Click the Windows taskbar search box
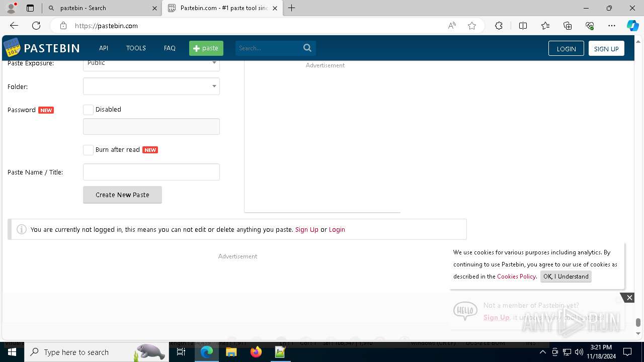Viewport: 644px width, 362px height. (96, 352)
